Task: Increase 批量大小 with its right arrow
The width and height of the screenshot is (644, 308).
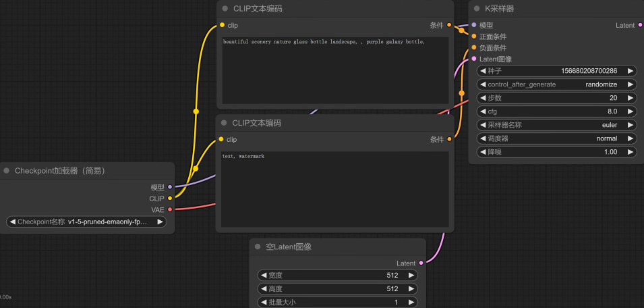Action: pyautogui.click(x=411, y=302)
